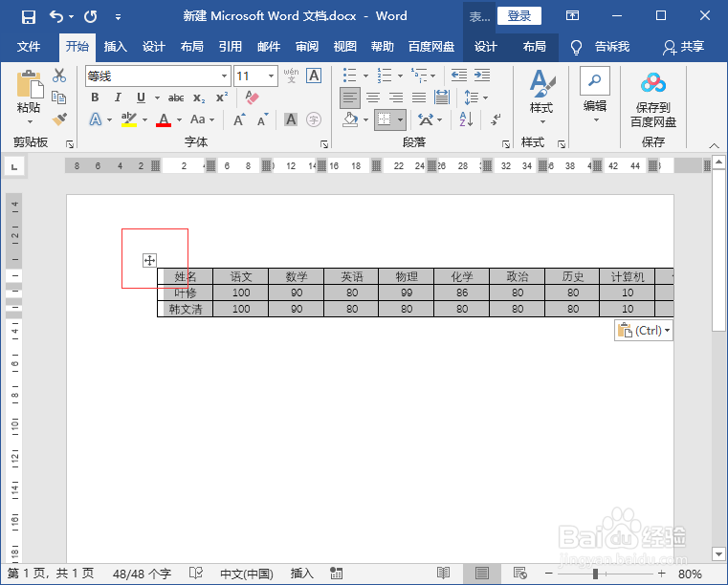Undo the last action
728x585 pixels.
click(x=56, y=17)
